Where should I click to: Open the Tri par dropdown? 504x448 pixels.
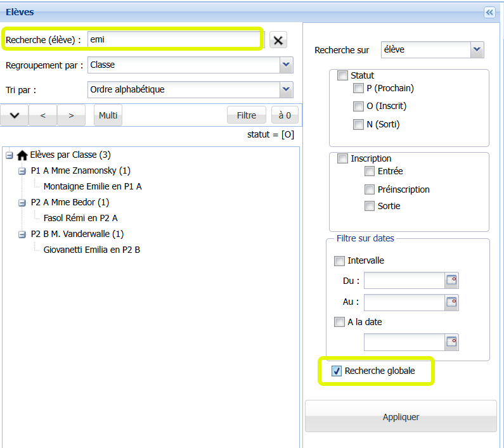point(286,89)
